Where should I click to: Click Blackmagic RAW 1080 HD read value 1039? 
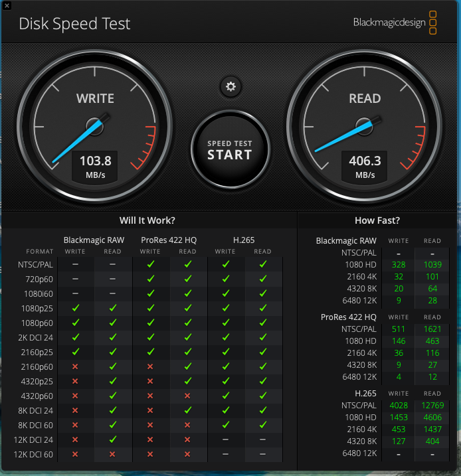432,265
